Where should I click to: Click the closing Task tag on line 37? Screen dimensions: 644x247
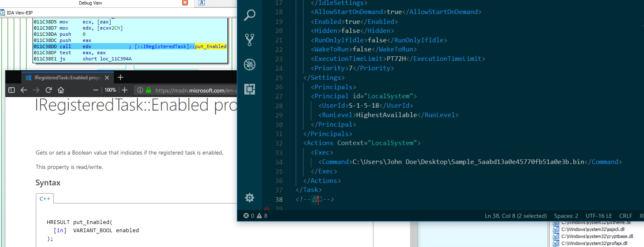(309, 190)
